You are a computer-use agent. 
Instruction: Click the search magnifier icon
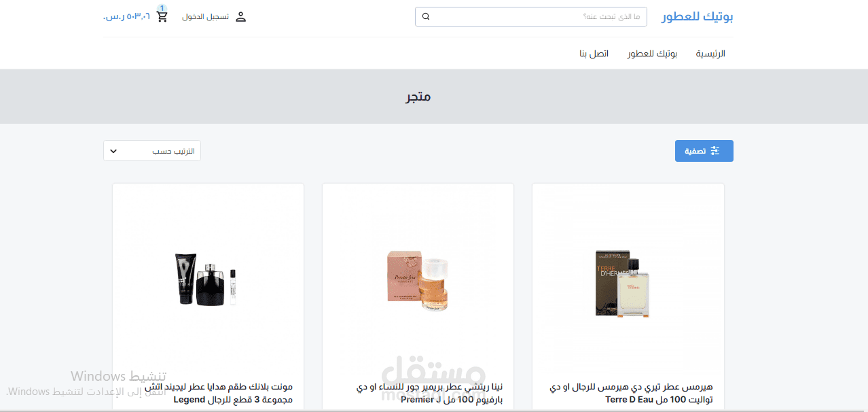coord(426,16)
